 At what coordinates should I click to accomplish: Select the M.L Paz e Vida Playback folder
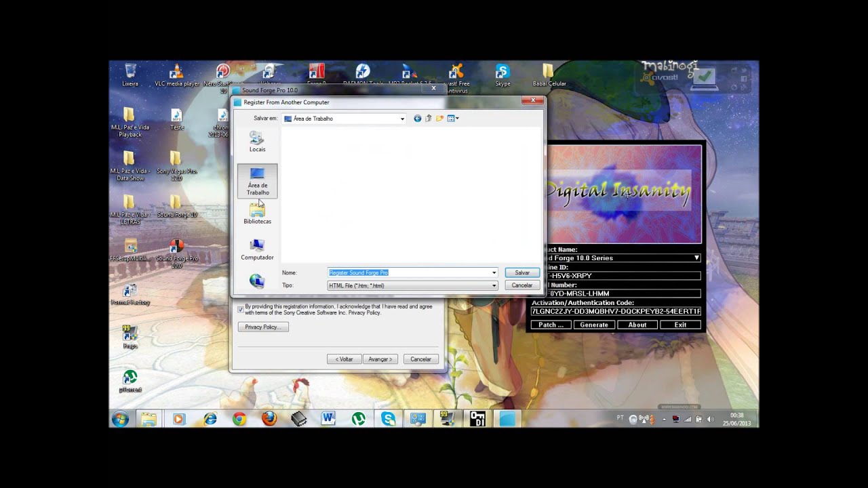130,122
